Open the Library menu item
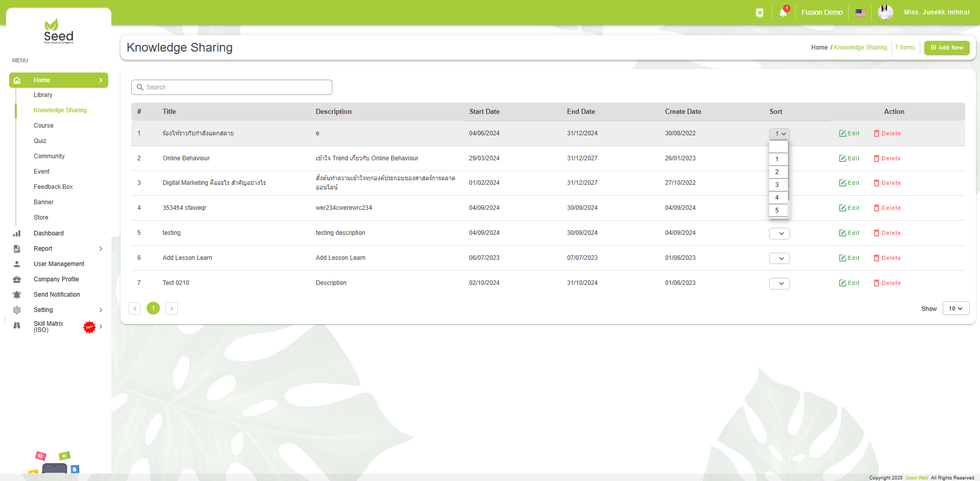980x481 pixels. (x=43, y=95)
